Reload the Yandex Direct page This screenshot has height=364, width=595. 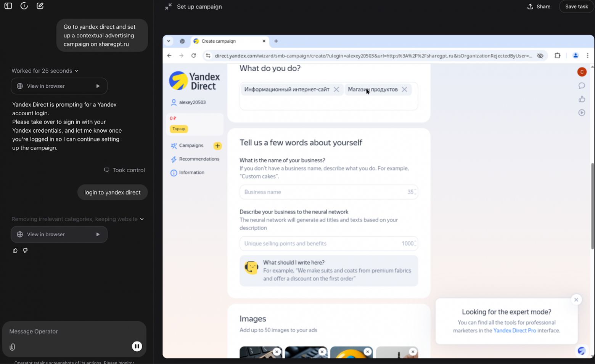(194, 56)
